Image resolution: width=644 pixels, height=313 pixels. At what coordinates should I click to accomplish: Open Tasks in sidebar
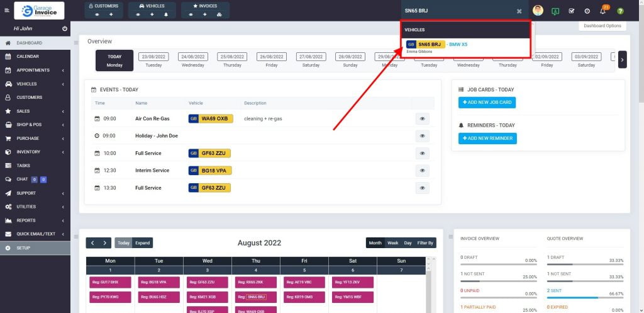[35, 166]
